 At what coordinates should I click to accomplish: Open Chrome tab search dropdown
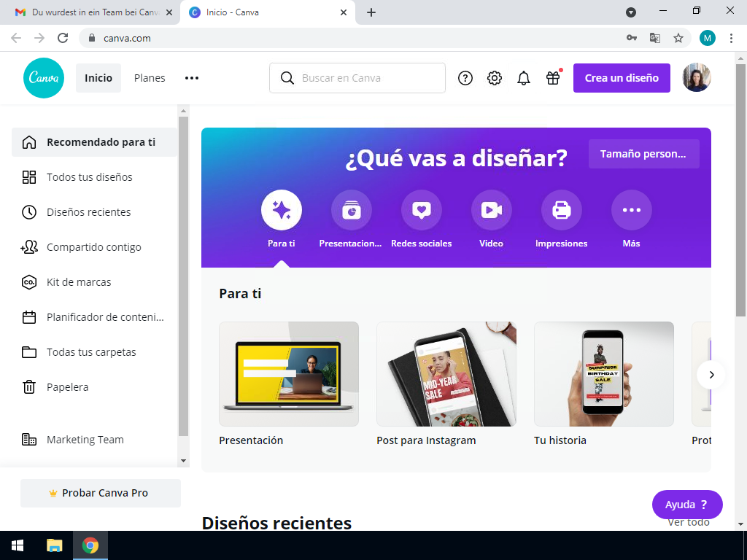(631, 12)
